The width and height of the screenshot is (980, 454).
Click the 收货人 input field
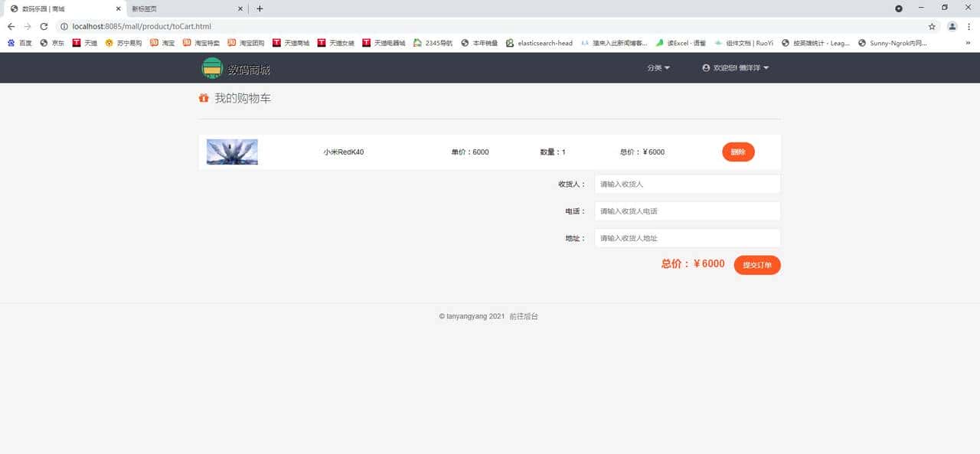tap(687, 184)
